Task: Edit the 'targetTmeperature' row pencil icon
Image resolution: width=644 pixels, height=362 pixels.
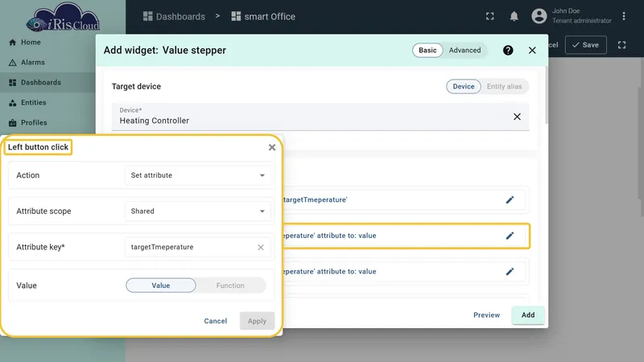Action: [x=510, y=200]
